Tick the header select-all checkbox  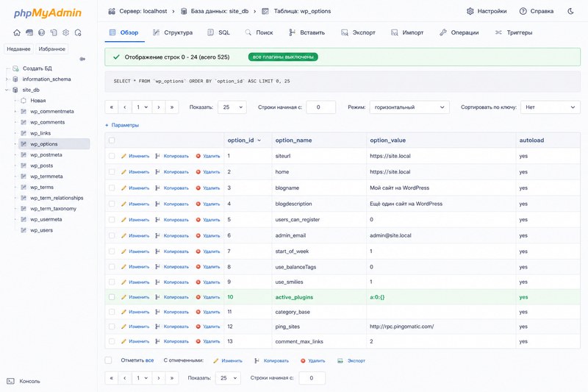pos(112,140)
